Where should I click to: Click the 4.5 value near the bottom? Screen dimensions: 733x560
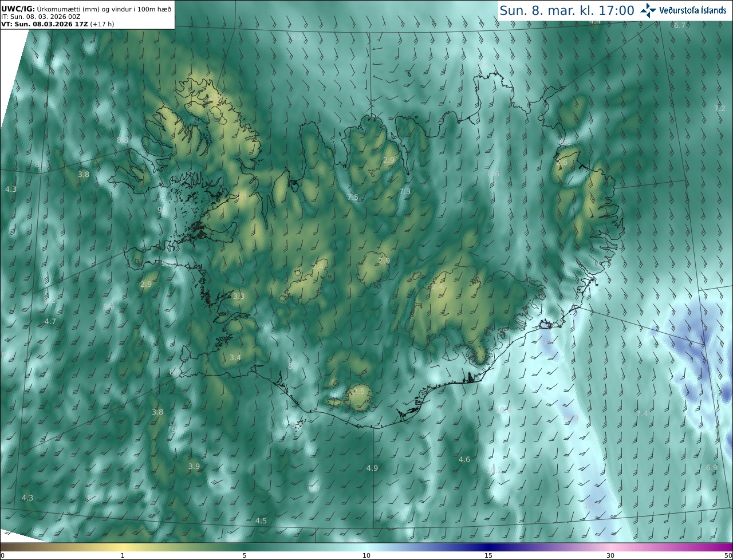click(x=261, y=521)
